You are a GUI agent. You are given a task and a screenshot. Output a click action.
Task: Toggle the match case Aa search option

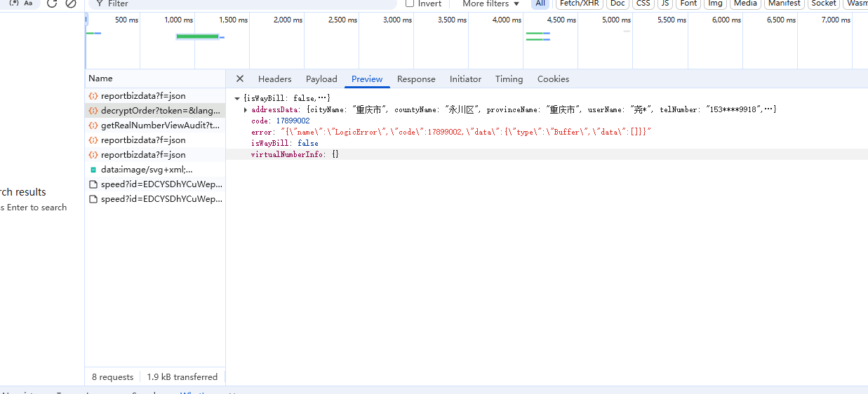tap(28, 4)
